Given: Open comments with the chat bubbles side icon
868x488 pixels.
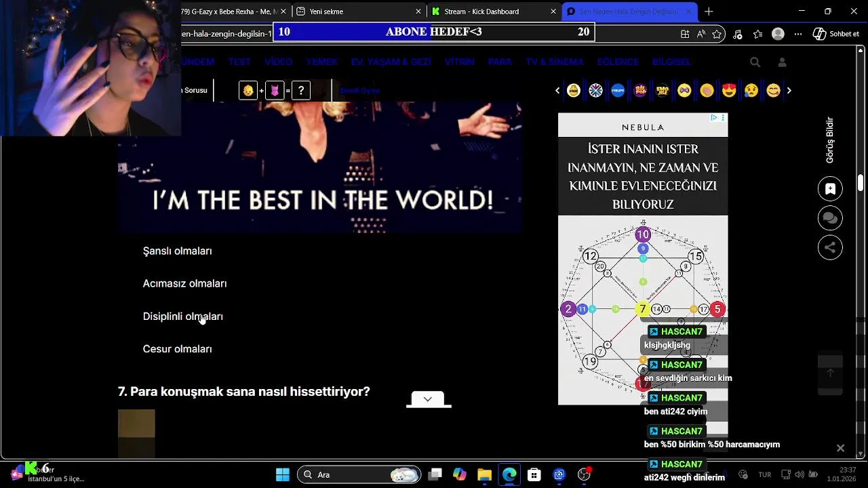Looking at the screenshot, I should click(830, 218).
